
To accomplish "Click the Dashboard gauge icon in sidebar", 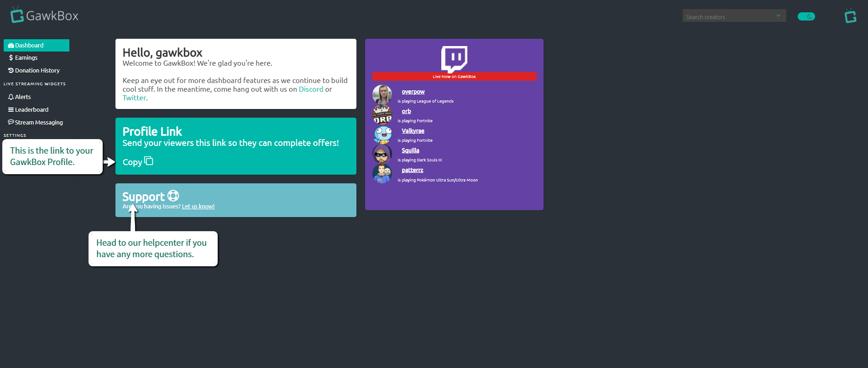I will click(x=11, y=46).
